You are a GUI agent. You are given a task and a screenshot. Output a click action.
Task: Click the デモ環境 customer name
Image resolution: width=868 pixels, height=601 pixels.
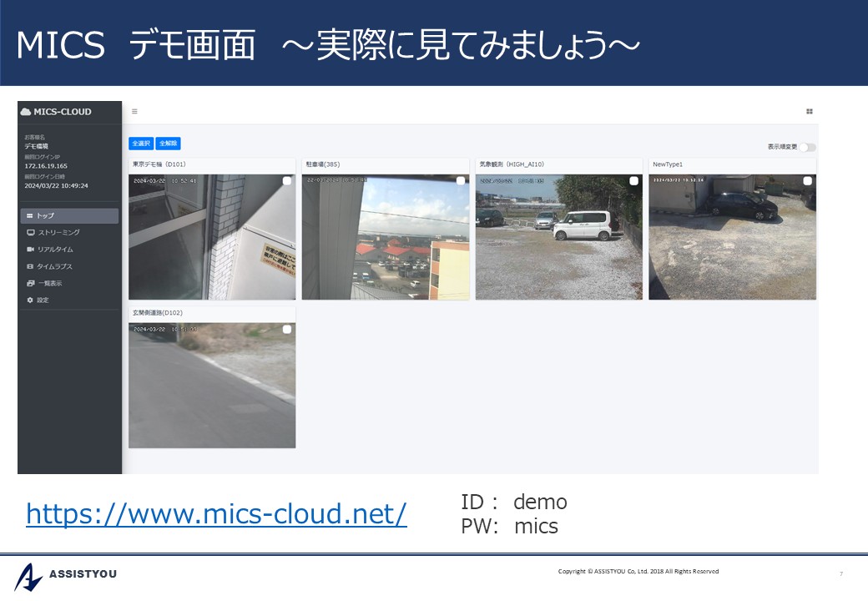(x=37, y=147)
